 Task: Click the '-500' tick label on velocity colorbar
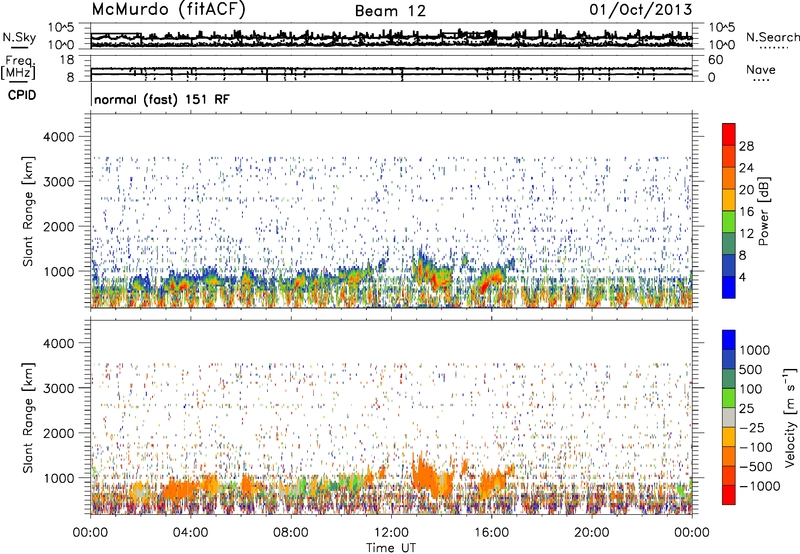(756, 466)
